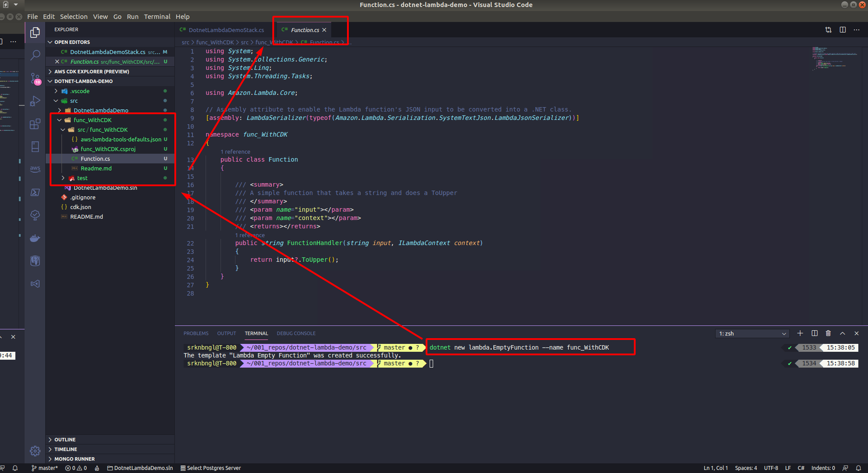
Task: Click Select Postgres Server in status bar
Action: [211, 468]
